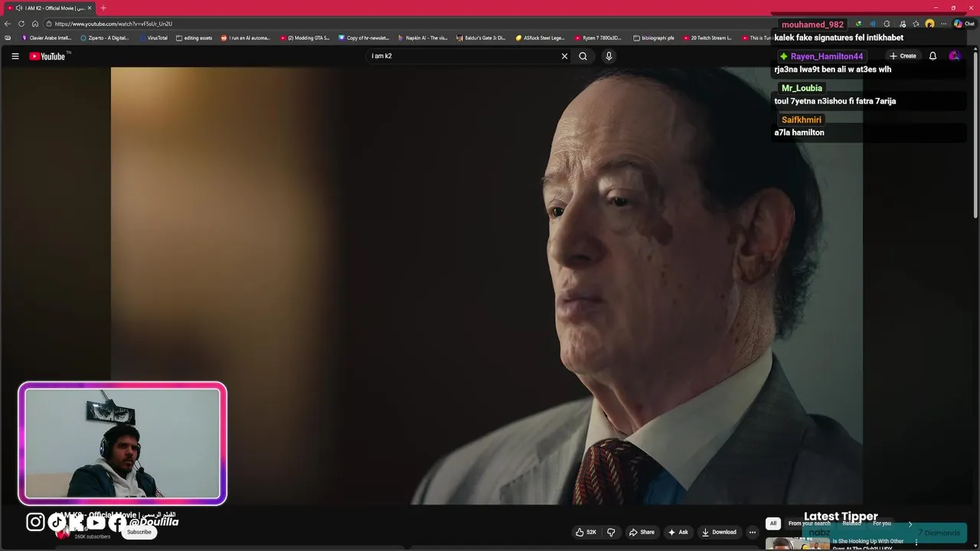Open the editing assets bookmark folder
The height and width of the screenshot is (551, 980).
[x=194, y=37]
